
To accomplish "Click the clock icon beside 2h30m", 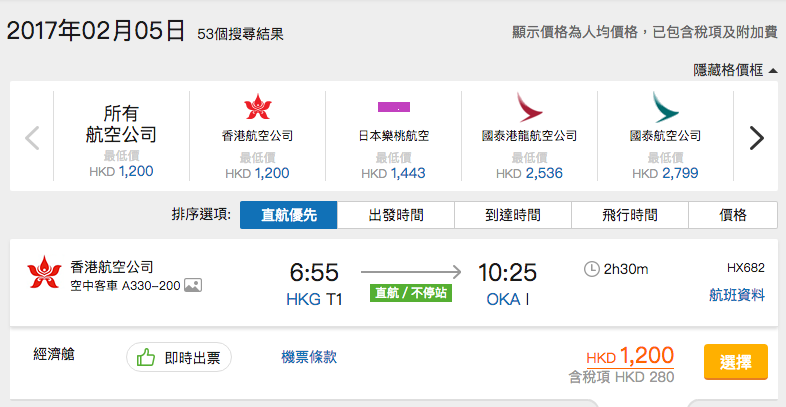I will click(x=592, y=269).
